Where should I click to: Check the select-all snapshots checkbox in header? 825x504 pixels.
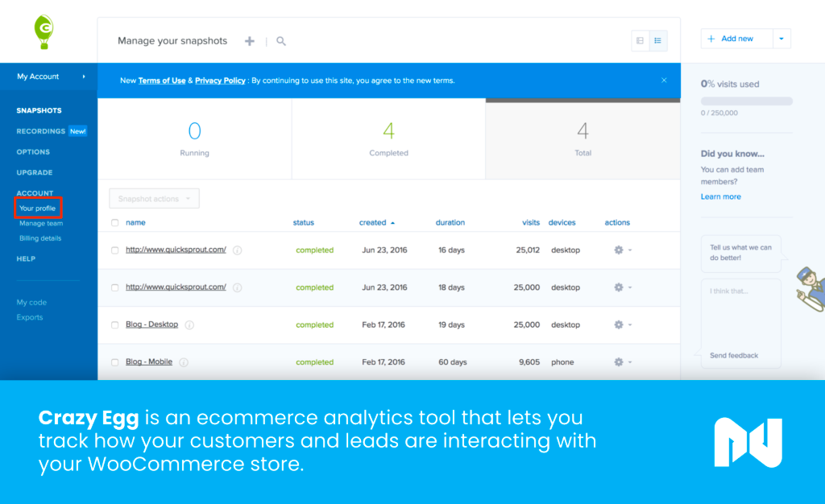click(114, 222)
